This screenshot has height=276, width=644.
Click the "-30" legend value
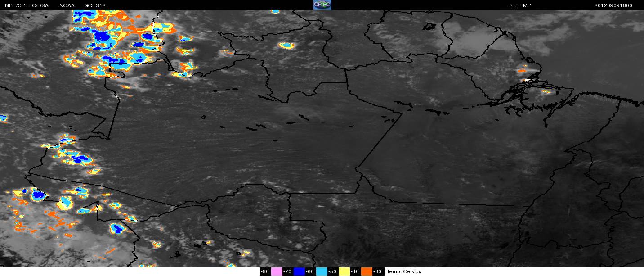coord(377,271)
